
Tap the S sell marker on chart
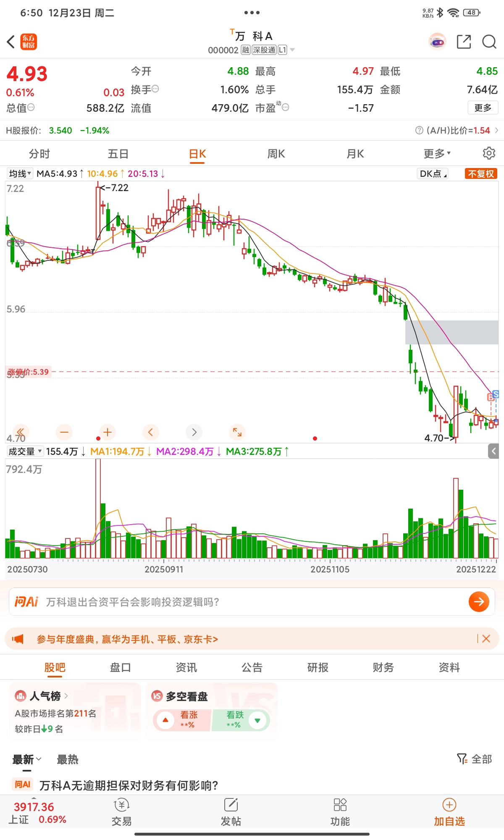pos(496,394)
